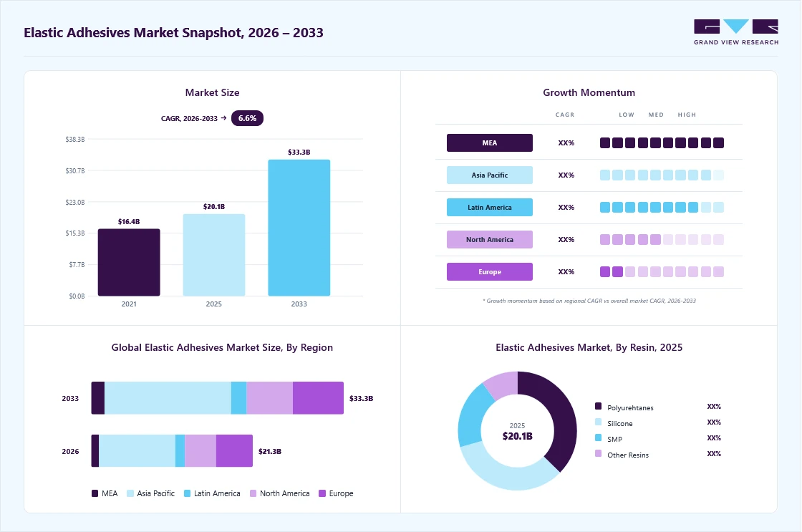Image resolution: width=802 pixels, height=532 pixels.
Task: Click the MEA segment in the 2033 bar
Action: click(97, 398)
